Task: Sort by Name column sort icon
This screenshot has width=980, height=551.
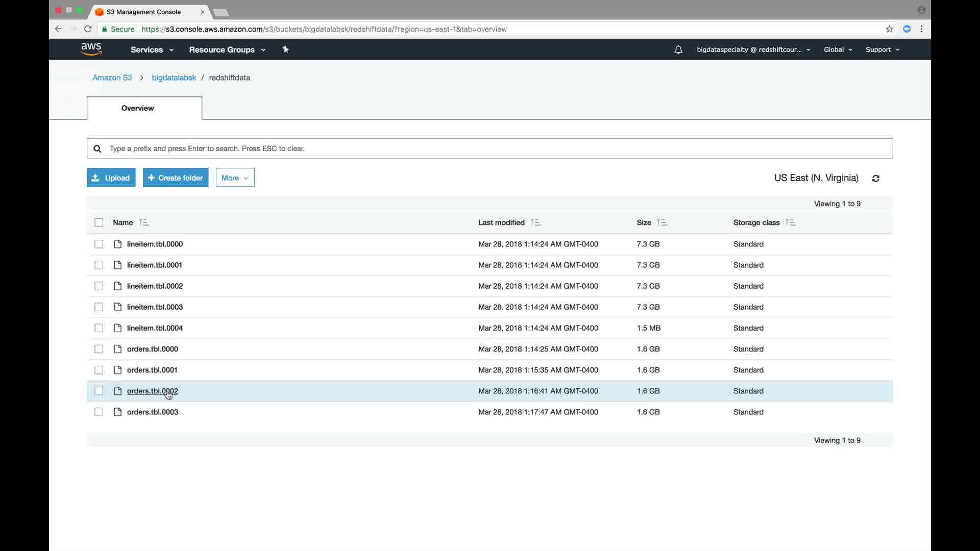Action: pyautogui.click(x=143, y=222)
